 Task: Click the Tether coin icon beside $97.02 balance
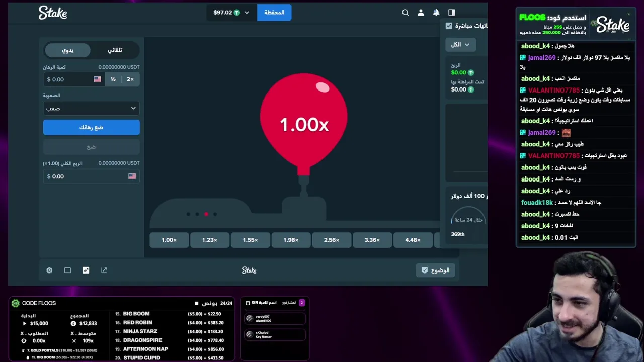(x=236, y=13)
